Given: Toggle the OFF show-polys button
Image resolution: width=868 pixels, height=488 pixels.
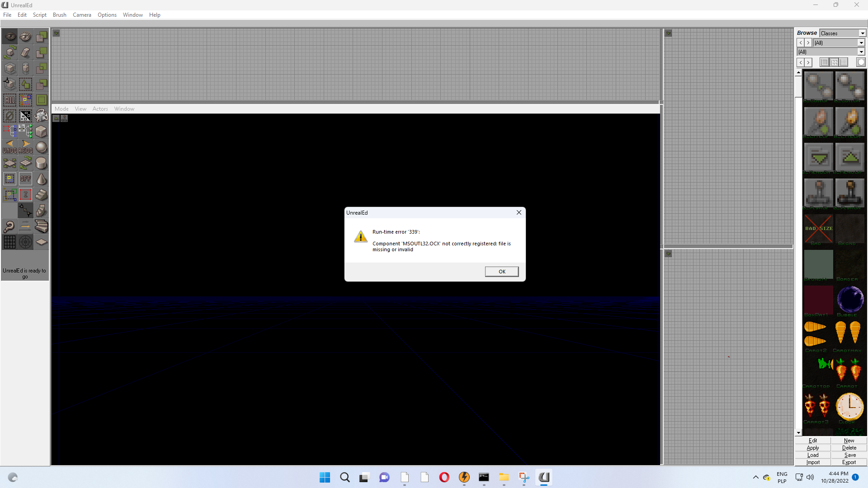Looking at the screenshot, I should [26, 179].
